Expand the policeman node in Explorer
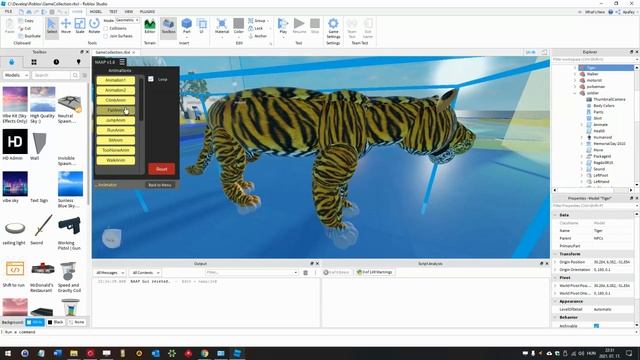The height and width of the screenshot is (360, 640). 576,87
